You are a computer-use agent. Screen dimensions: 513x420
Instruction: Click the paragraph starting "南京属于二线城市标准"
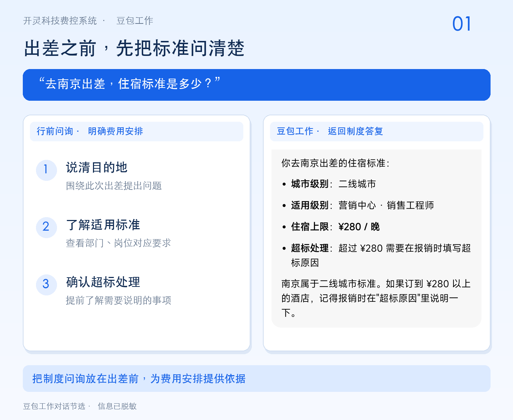tap(376, 298)
